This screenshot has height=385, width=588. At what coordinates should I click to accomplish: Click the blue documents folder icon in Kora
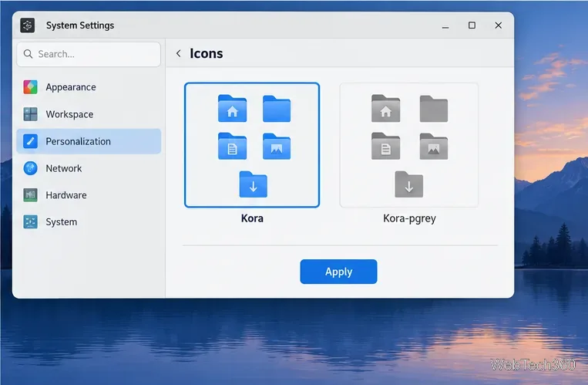[x=232, y=146]
